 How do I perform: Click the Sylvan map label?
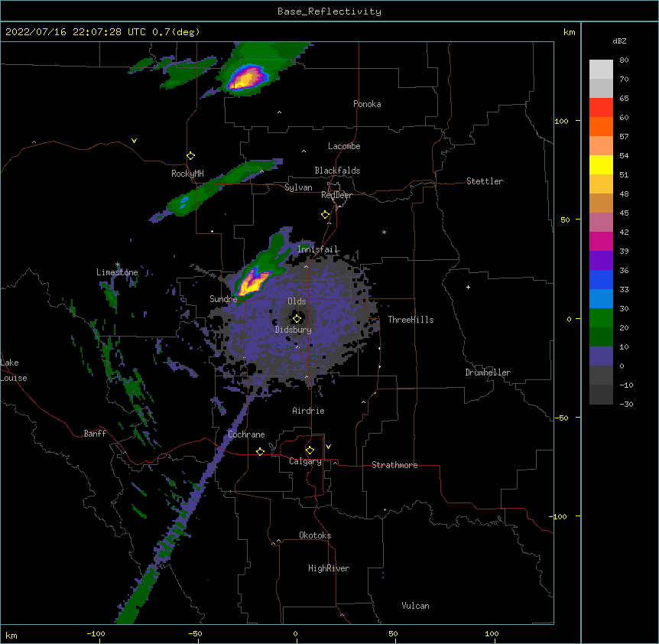[298, 187]
